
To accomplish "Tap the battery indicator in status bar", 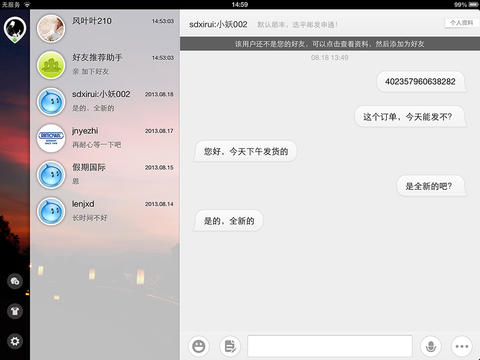I will 474,4.
